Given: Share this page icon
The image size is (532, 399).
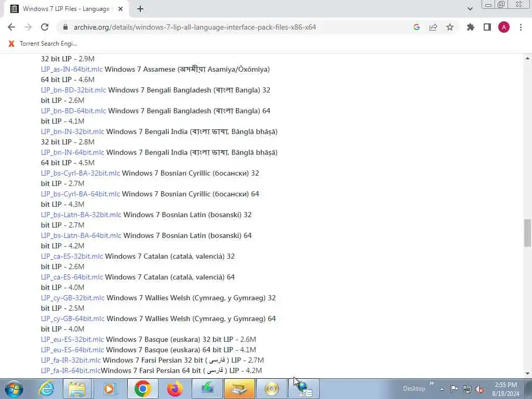Looking at the screenshot, I should click(x=433, y=27).
